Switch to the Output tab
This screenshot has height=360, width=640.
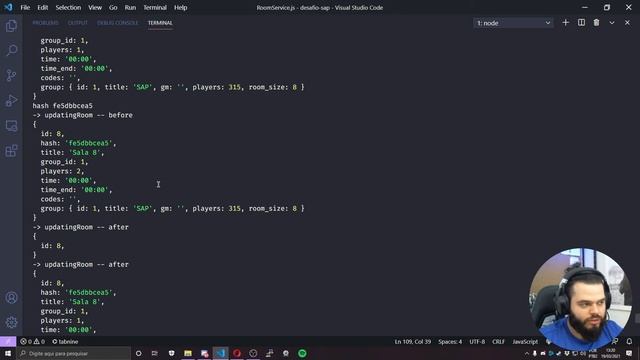78,23
